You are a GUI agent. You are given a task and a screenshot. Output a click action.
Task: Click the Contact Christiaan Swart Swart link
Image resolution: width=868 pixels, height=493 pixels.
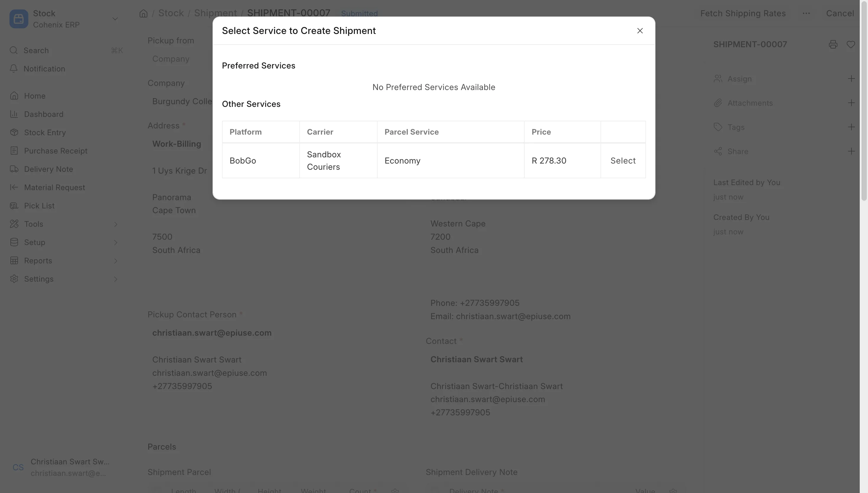pos(476,359)
